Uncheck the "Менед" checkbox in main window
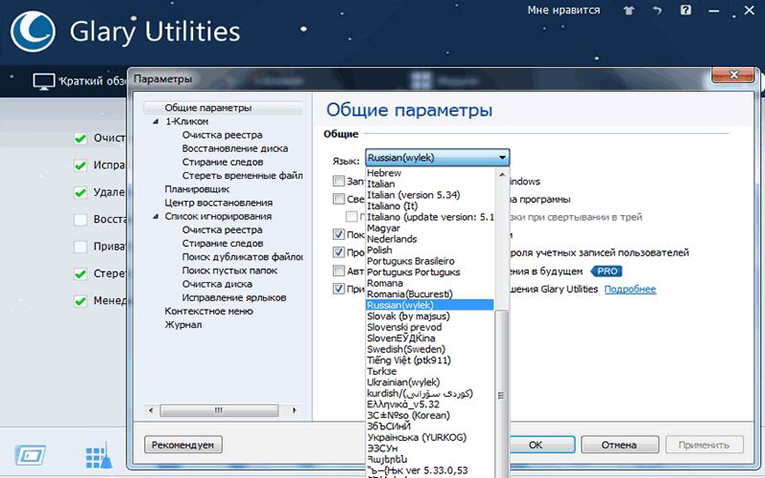This screenshot has height=478, width=765. point(81,300)
